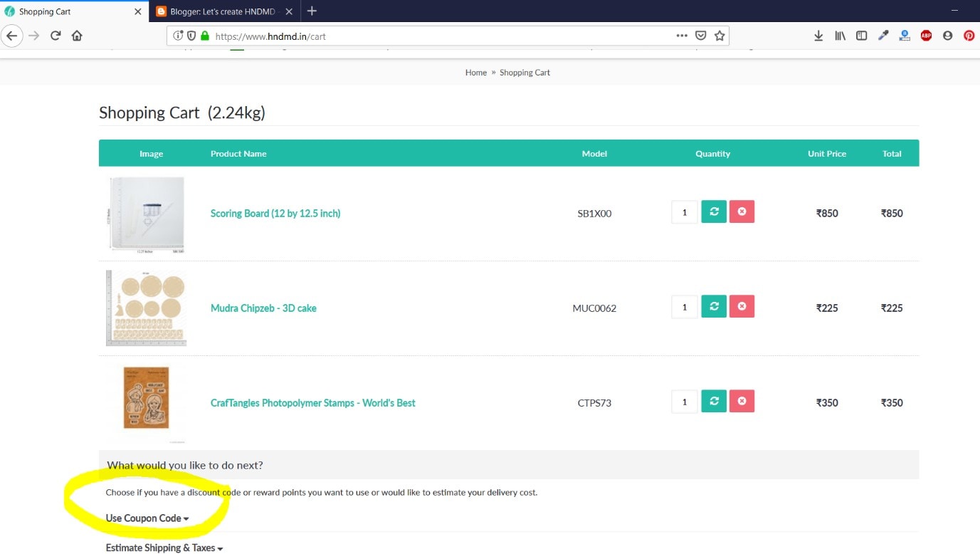Open Mudra Chipzeb - 3D cake link
Image resolution: width=980 pixels, height=554 pixels.
click(x=263, y=308)
